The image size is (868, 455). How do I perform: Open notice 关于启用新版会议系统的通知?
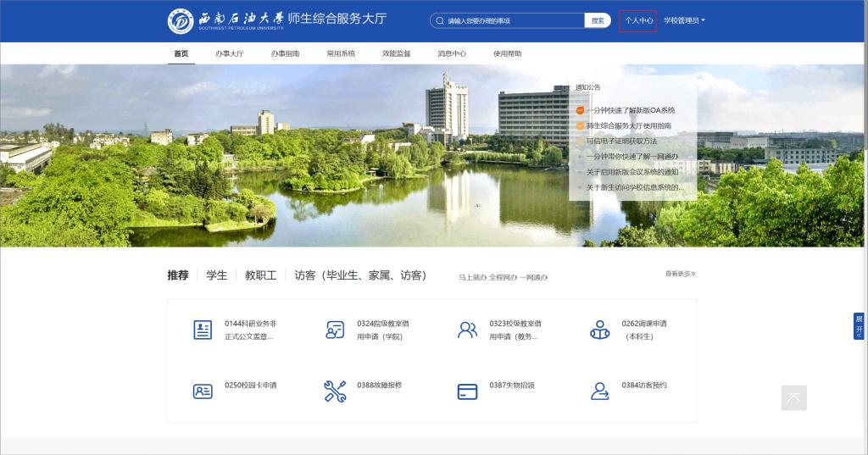(632, 172)
